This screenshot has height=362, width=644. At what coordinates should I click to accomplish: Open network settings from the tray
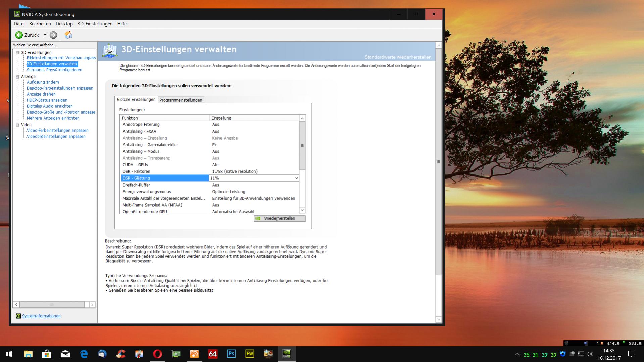point(581,354)
